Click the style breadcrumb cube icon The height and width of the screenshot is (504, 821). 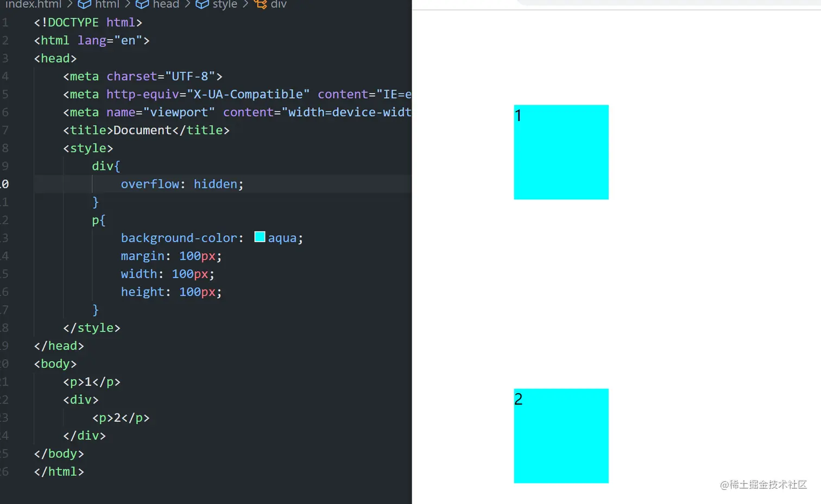pyautogui.click(x=203, y=4)
